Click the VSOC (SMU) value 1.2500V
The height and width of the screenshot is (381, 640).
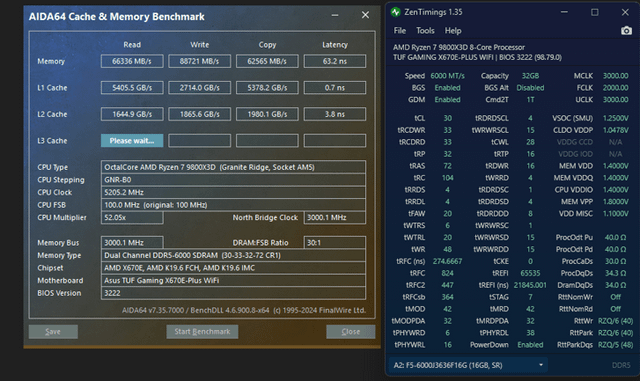tap(616, 118)
